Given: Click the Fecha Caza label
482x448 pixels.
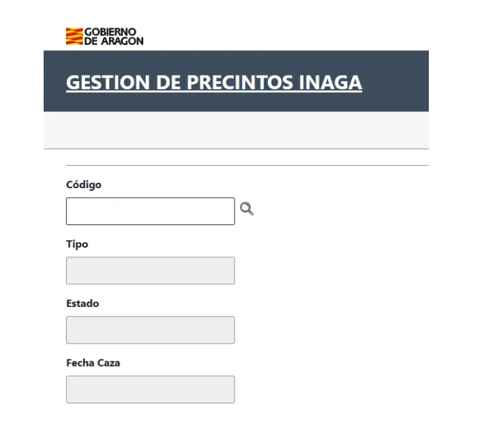Looking at the screenshot, I should pos(93,363).
